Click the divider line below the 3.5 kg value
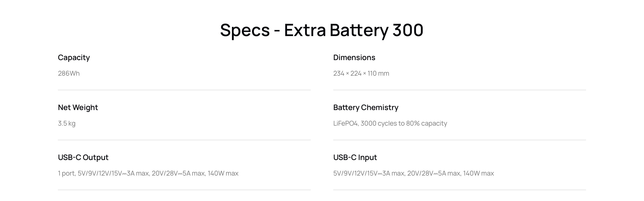 click(x=184, y=140)
